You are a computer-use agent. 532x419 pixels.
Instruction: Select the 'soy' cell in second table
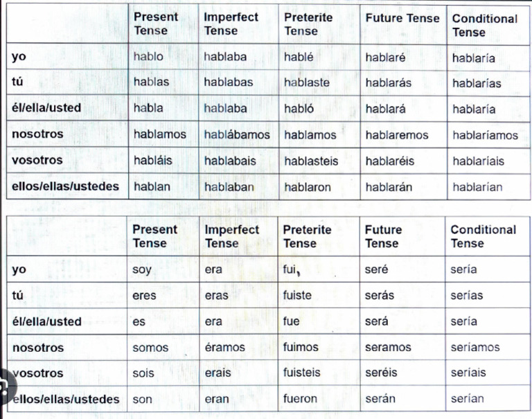pyautogui.click(x=141, y=269)
